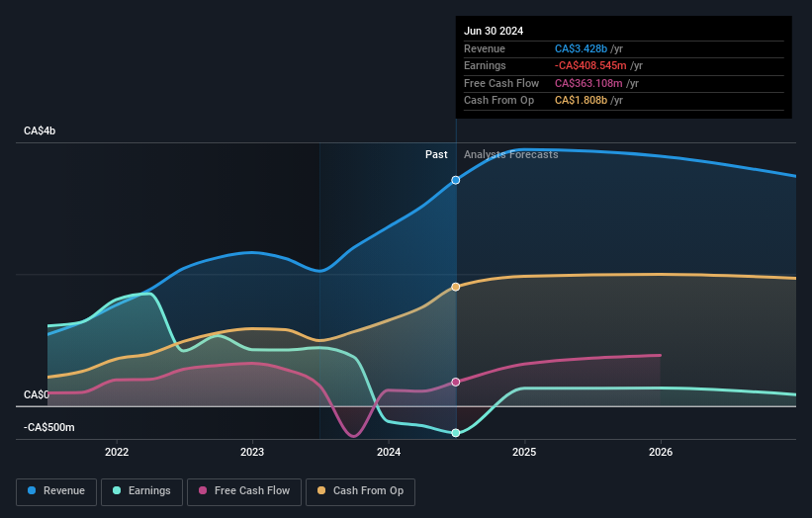Image resolution: width=812 pixels, height=518 pixels.
Task: Click the Past label on chart
Action: point(436,154)
